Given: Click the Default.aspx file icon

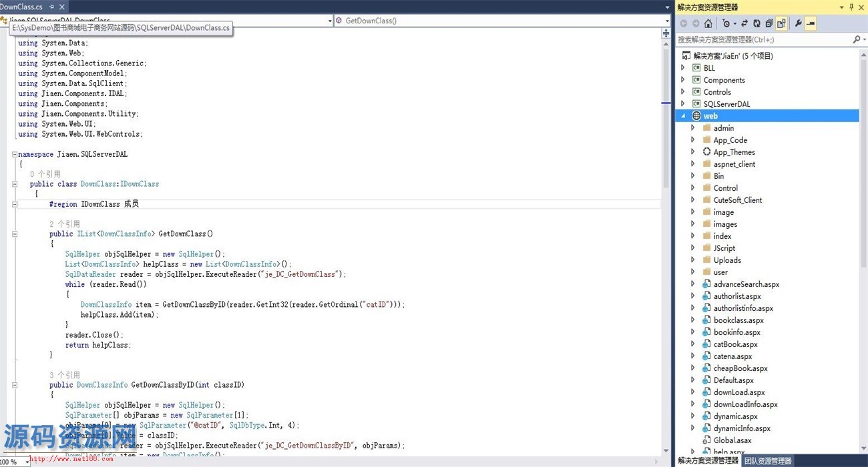Looking at the screenshot, I should point(707,380).
